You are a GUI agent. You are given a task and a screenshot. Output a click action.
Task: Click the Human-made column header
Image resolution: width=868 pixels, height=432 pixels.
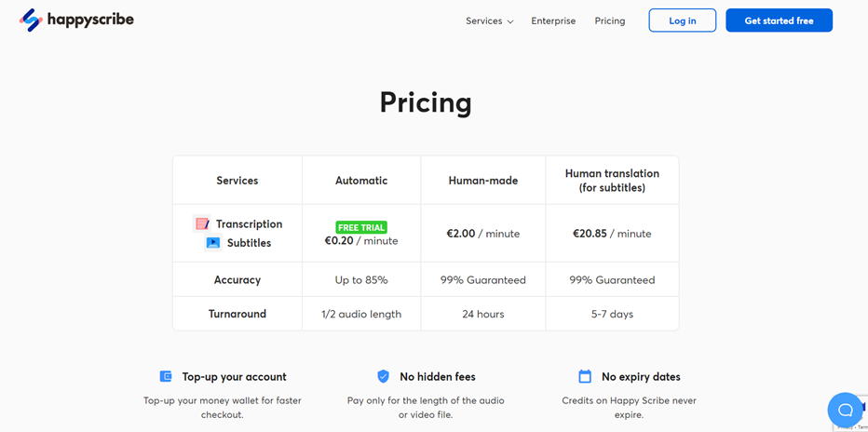coord(482,181)
